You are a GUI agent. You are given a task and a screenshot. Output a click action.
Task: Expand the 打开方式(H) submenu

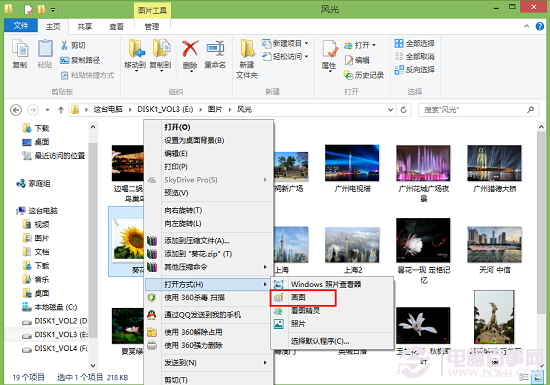pyautogui.click(x=209, y=284)
